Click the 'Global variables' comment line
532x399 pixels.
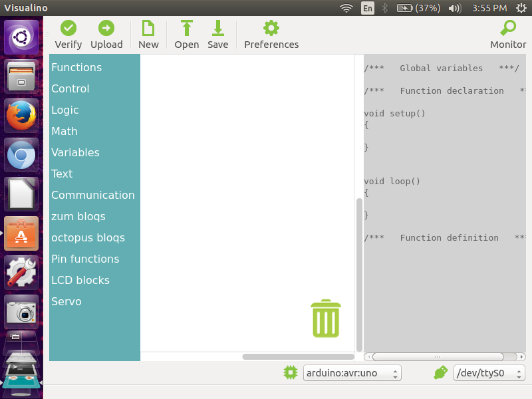442,68
